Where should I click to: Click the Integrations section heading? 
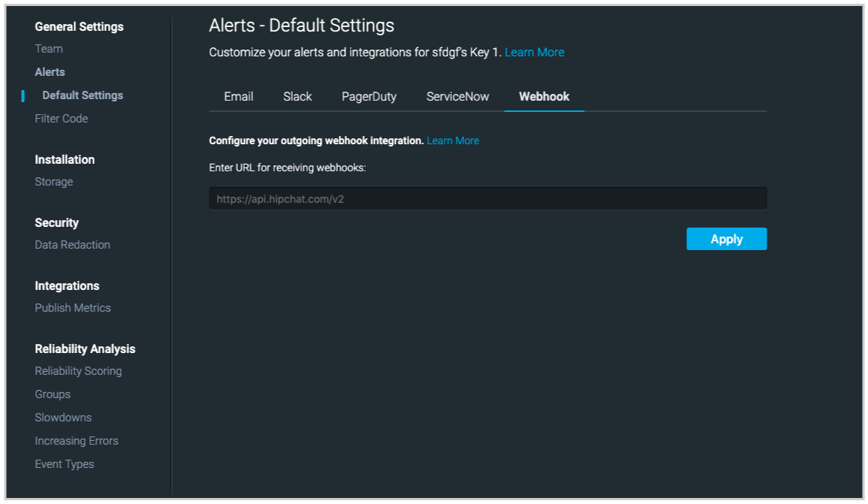click(x=67, y=285)
